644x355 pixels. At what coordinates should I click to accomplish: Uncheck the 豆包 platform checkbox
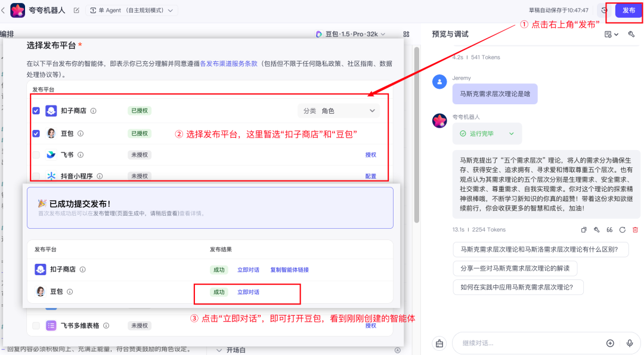click(x=36, y=133)
